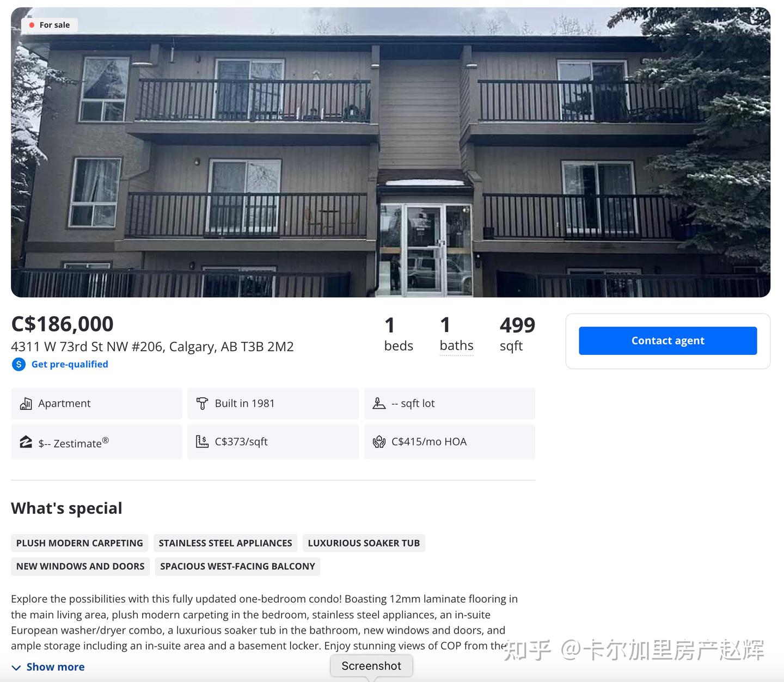
Task: Click the red For sale status dot
Action: click(x=32, y=25)
